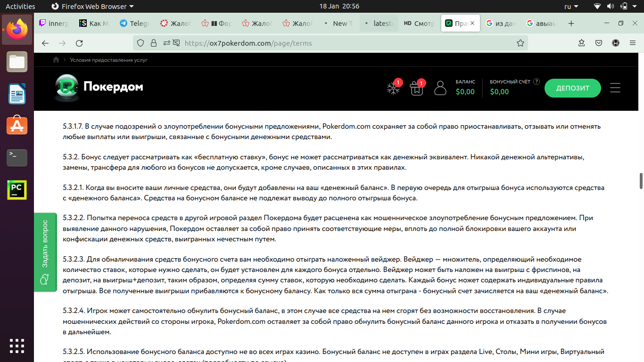Open the Firefox hamburger application menu
Viewport: 644px width, 362px height.
click(x=633, y=43)
